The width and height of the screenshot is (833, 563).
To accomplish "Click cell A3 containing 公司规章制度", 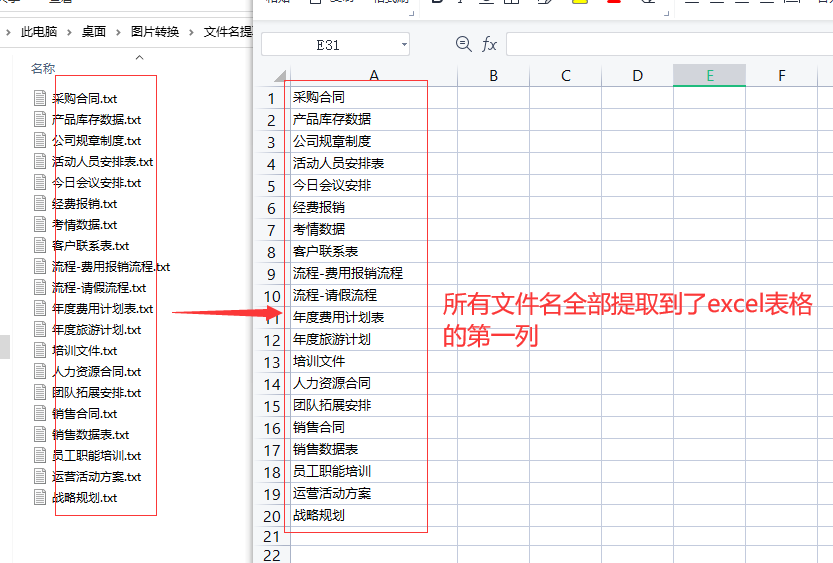I will pos(374,142).
